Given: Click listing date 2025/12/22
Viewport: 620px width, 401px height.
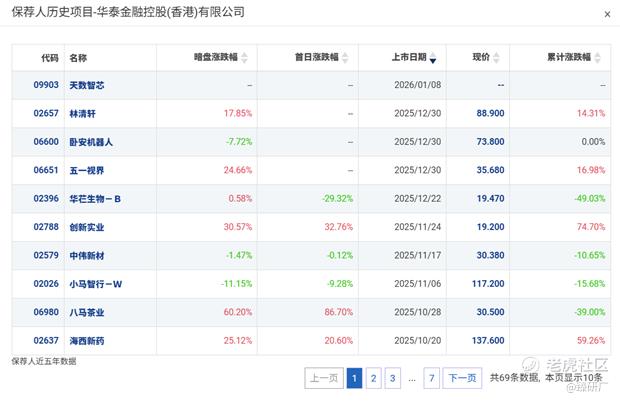Looking at the screenshot, I should [418, 199].
